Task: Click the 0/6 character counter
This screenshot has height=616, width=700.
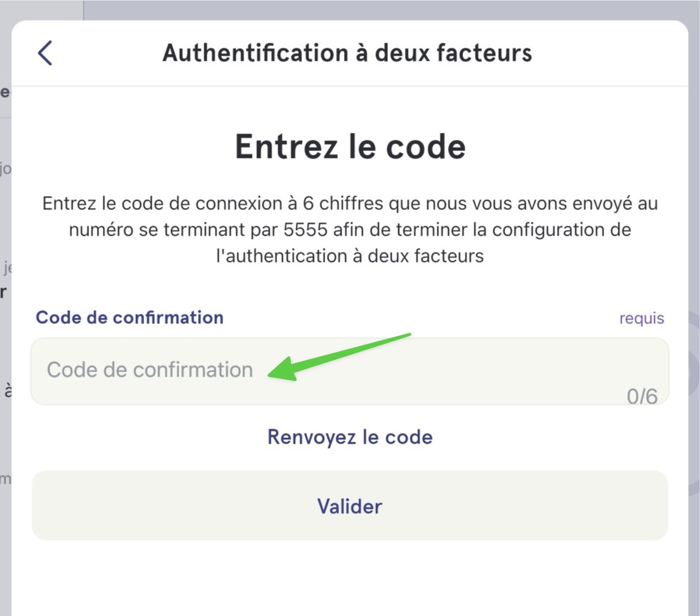Action: (642, 396)
